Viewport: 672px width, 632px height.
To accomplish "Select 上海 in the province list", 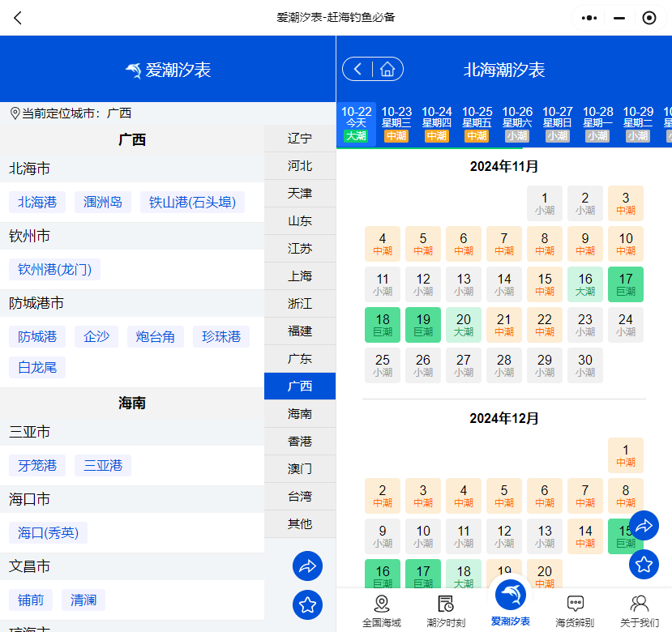I will coord(300,276).
